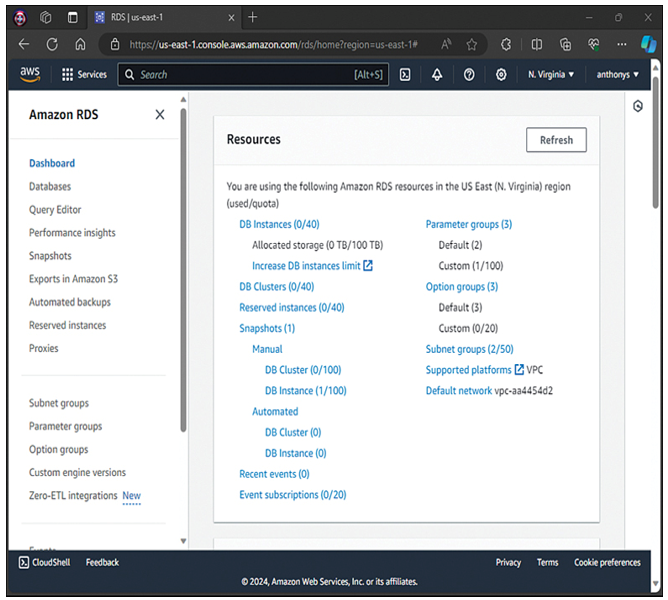Image resolution: width=668 pixels, height=600 pixels.
Task: Open the Services grid menu
Action: coord(84,75)
